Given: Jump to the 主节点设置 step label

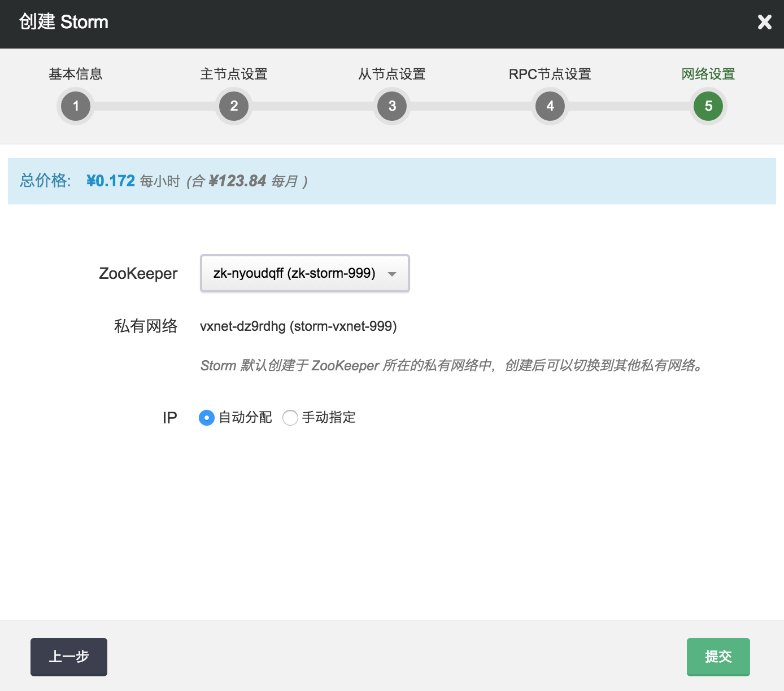Looking at the screenshot, I should (234, 74).
